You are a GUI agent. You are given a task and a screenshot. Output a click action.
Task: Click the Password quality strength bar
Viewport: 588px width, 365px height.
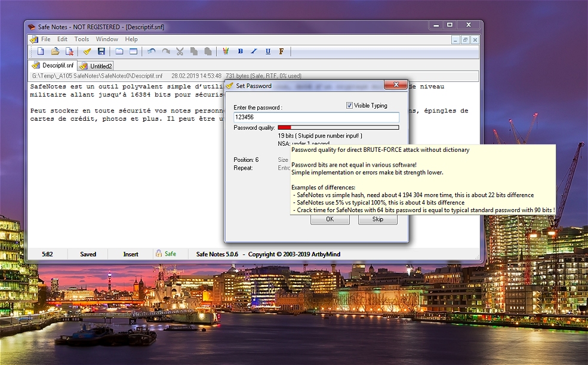(338, 128)
